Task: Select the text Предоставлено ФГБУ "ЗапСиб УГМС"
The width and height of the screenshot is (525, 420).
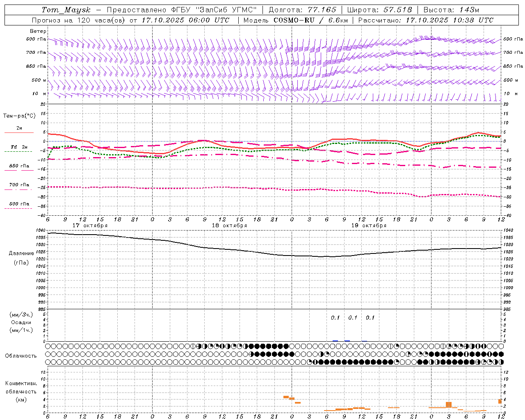Action: point(182,10)
